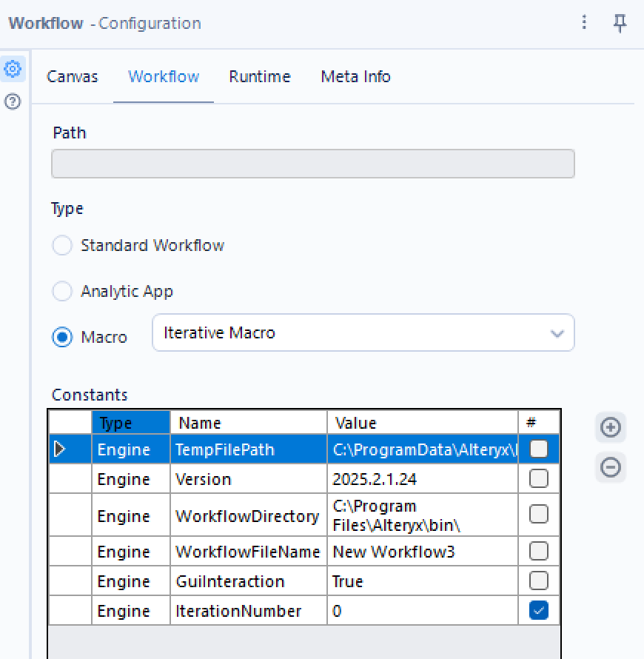Click the Name column header

249,422
